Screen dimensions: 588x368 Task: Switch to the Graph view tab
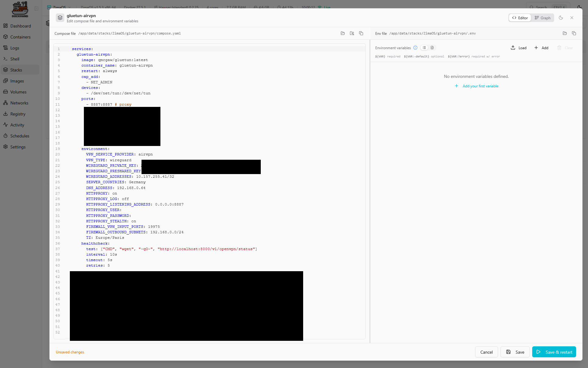pos(543,18)
